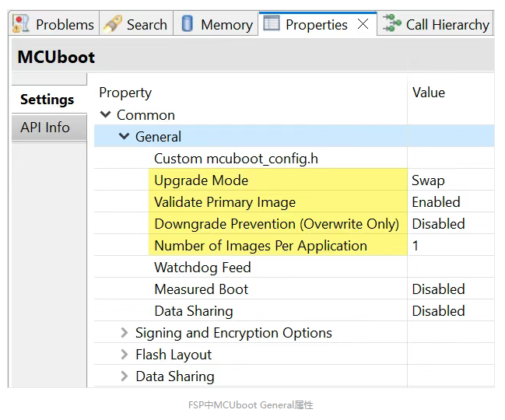This screenshot has height=420, width=505.
Task: Open Enabled value for Validate Primary Image
Action: 451,202
